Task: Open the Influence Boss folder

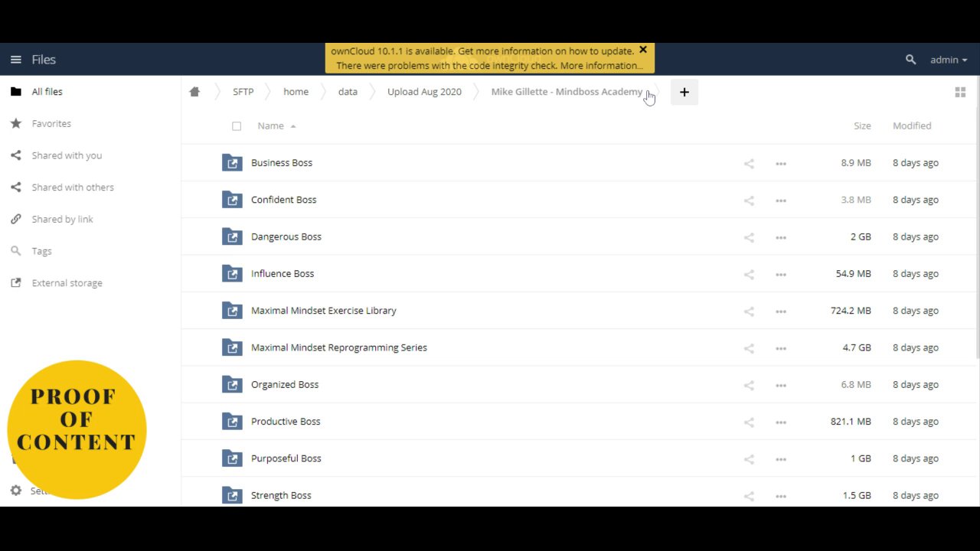Action: pos(283,274)
